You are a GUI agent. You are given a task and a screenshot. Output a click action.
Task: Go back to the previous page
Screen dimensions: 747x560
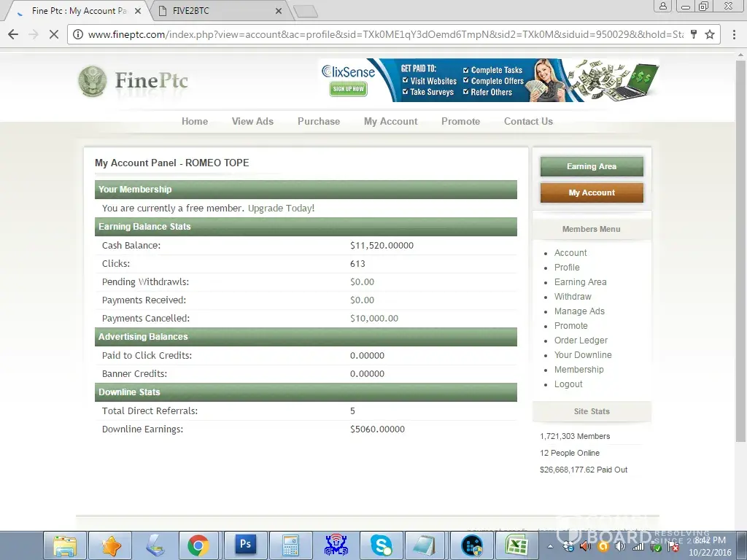coord(13,34)
